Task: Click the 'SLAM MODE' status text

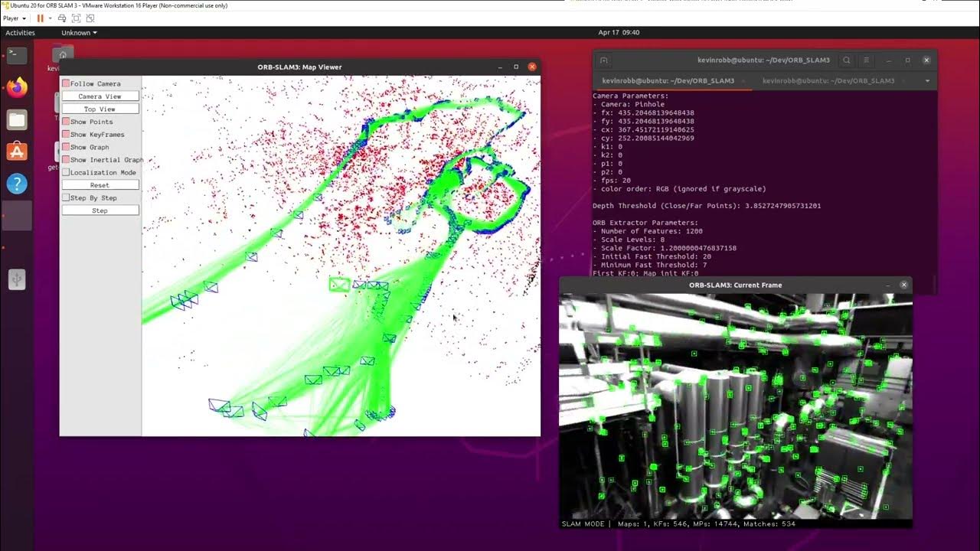Action: (583, 524)
